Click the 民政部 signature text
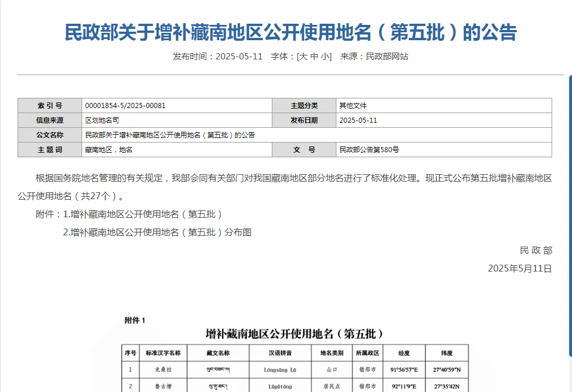572x392 pixels. pyautogui.click(x=536, y=250)
